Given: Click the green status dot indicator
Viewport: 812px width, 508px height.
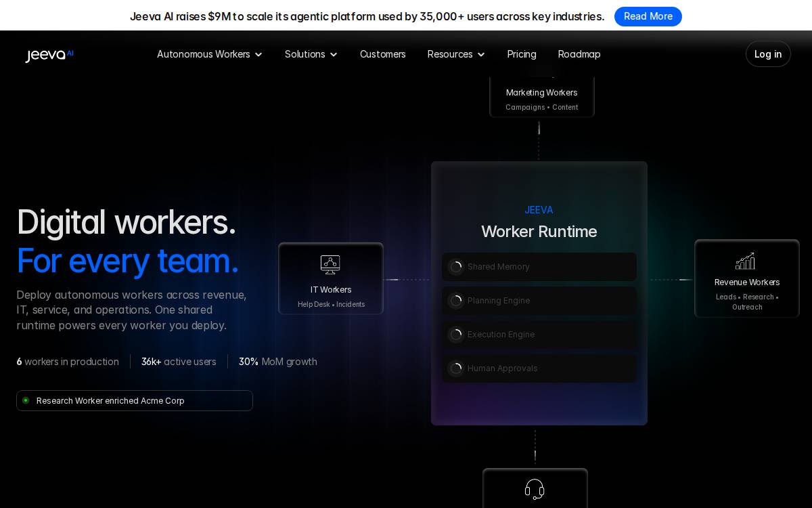Looking at the screenshot, I should 26,400.
